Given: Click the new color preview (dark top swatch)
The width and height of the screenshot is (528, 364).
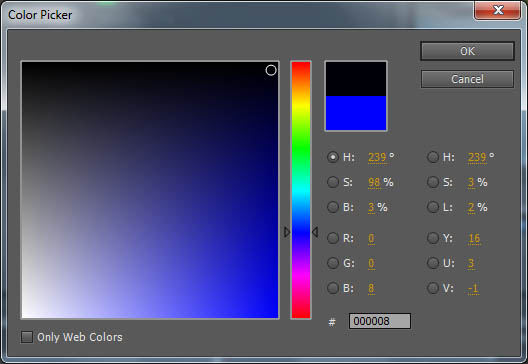Looking at the screenshot, I should 356,79.
